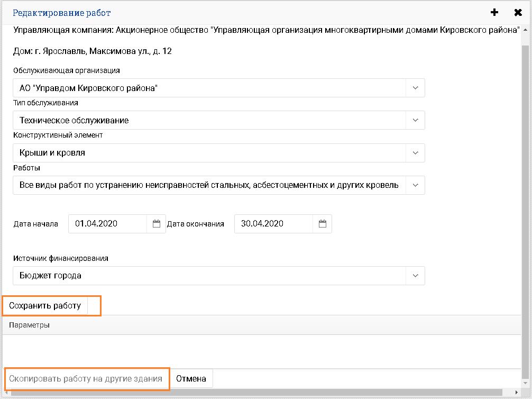Open calendar picker for Дата начала
The width and height of the screenshot is (532, 399).
click(157, 224)
